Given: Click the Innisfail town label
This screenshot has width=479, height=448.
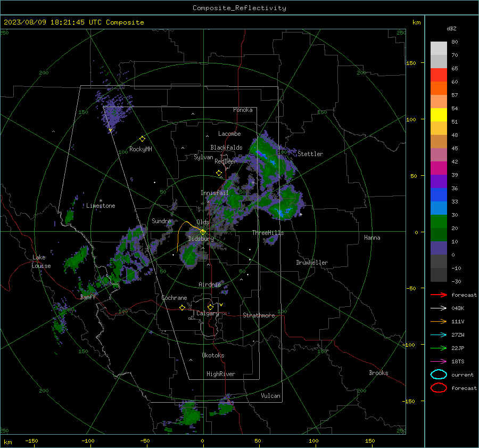Looking at the screenshot, I should tap(214, 193).
